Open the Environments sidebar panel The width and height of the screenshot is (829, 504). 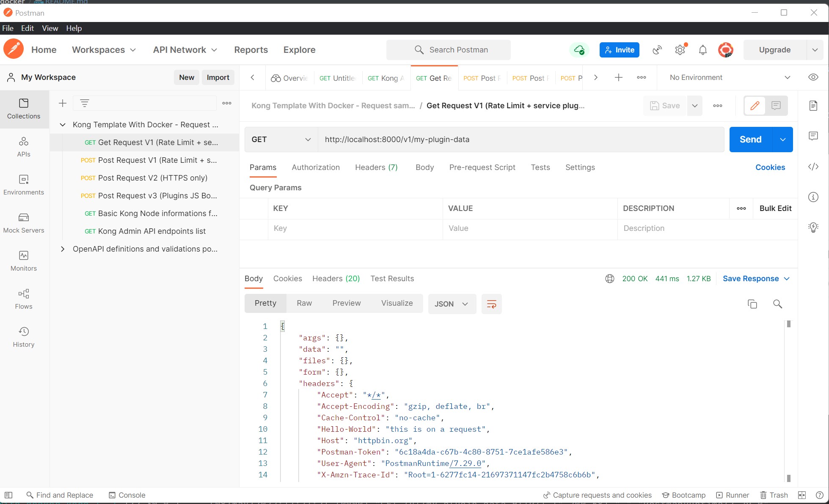24,185
